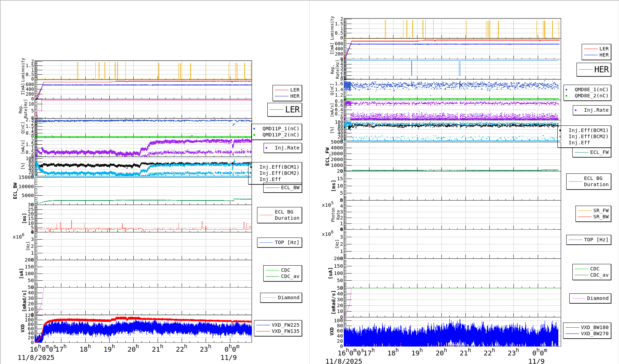Viewport: 619px width, 364px height.
Task: Click the Diamond legend in left plot
Action: click(288, 298)
